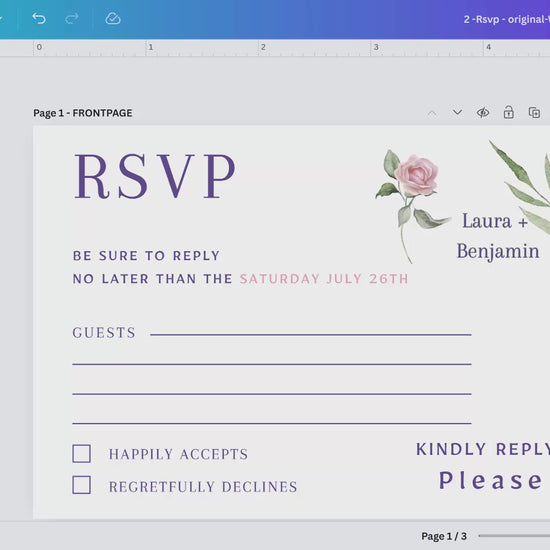550x550 pixels.
Task: Toggle the hide page eye icon
Action: (483, 113)
